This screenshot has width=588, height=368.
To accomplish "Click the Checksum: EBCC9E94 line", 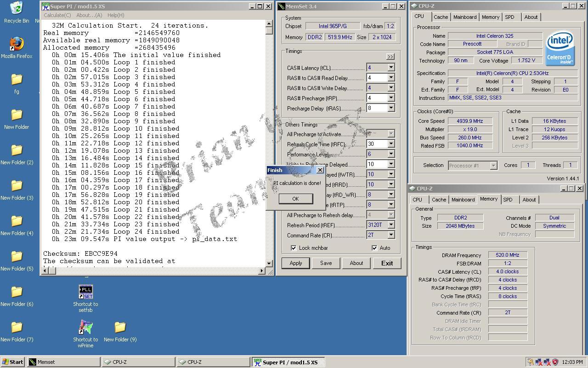I will pyautogui.click(x=80, y=253).
